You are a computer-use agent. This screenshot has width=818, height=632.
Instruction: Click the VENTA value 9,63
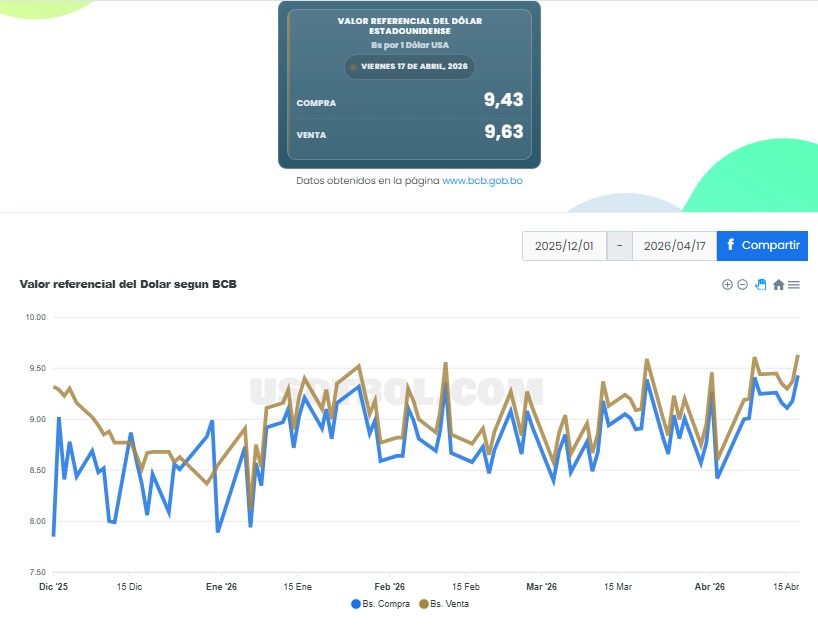(x=503, y=131)
